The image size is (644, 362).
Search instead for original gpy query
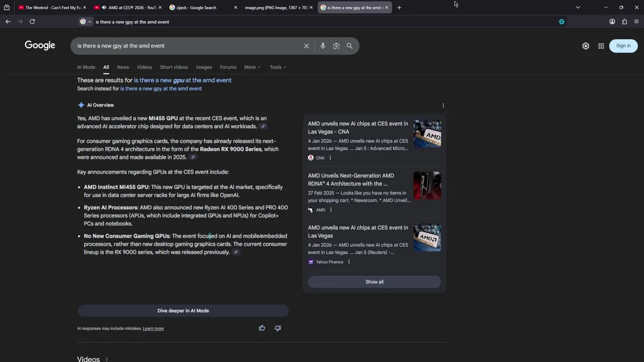[x=161, y=88]
